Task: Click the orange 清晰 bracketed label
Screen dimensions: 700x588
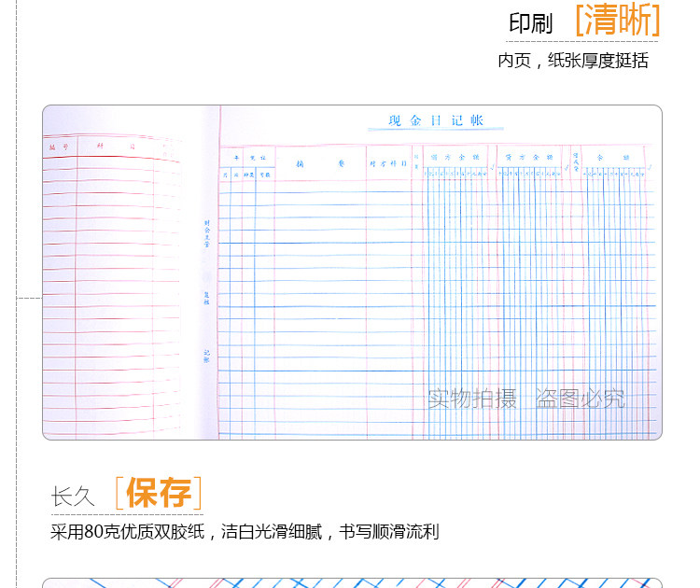Action: [x=617, y=21]
